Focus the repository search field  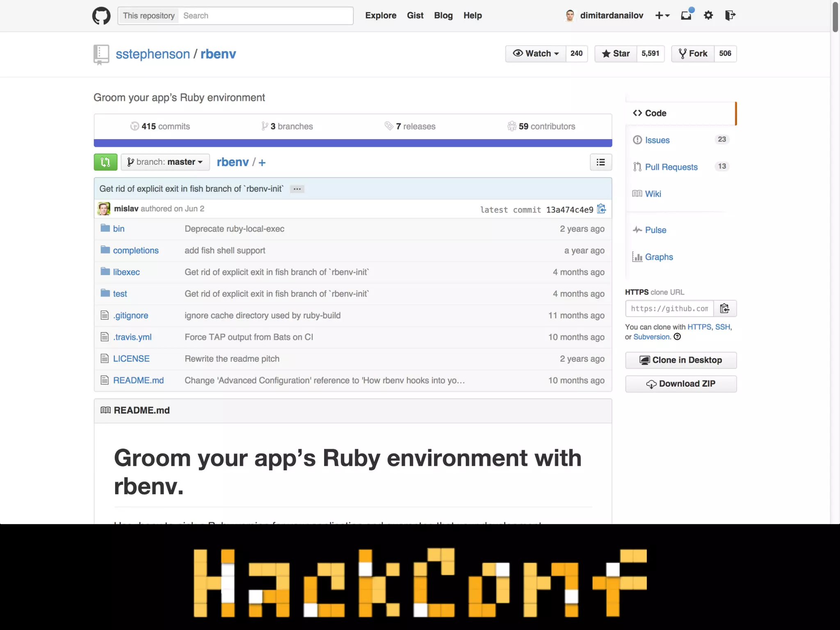(265, 16)
